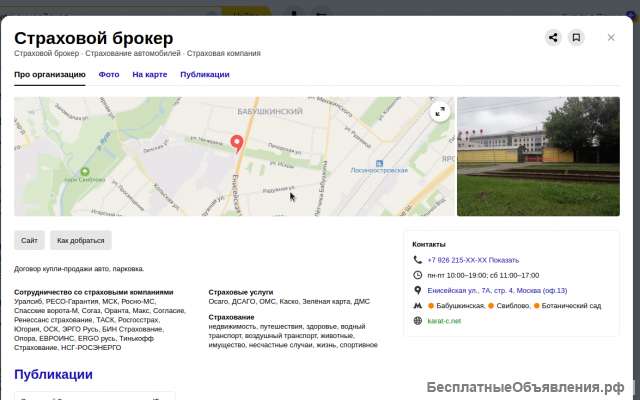This screenshot has height=400, width=640.
Task: Click the Публикации section heading
Action: [x=53, y=374]
